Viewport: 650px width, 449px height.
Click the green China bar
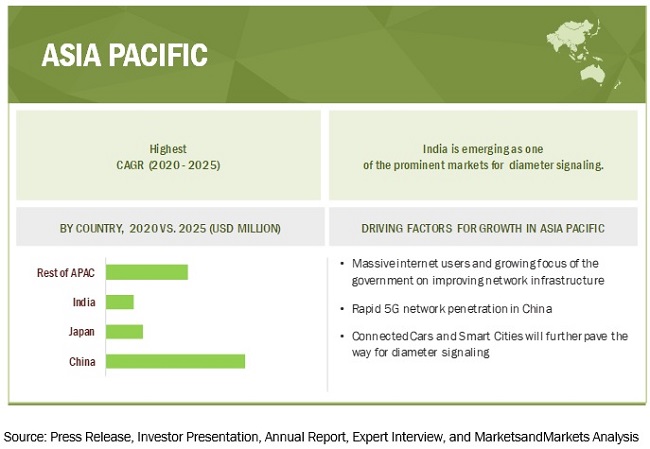coord(175,361)
